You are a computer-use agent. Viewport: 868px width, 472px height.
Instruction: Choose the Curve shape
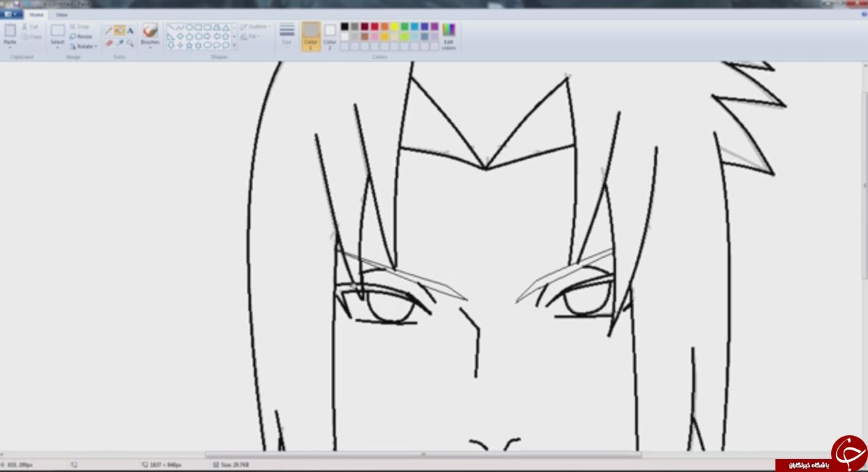click(x=180, y=28)
